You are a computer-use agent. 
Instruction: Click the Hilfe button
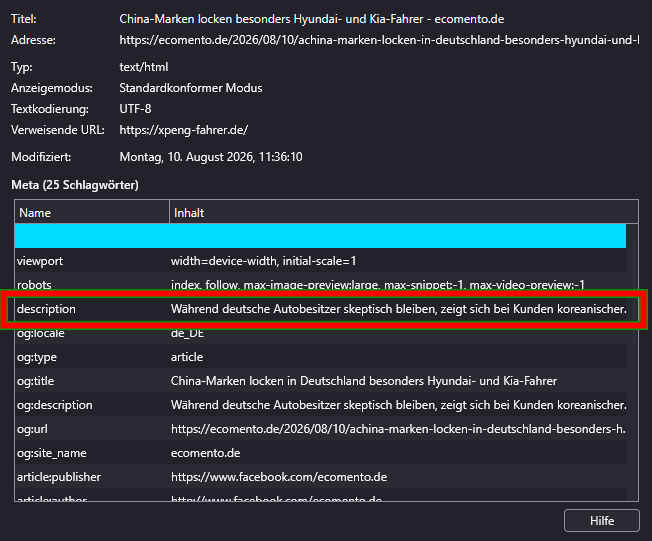[601, 520]
